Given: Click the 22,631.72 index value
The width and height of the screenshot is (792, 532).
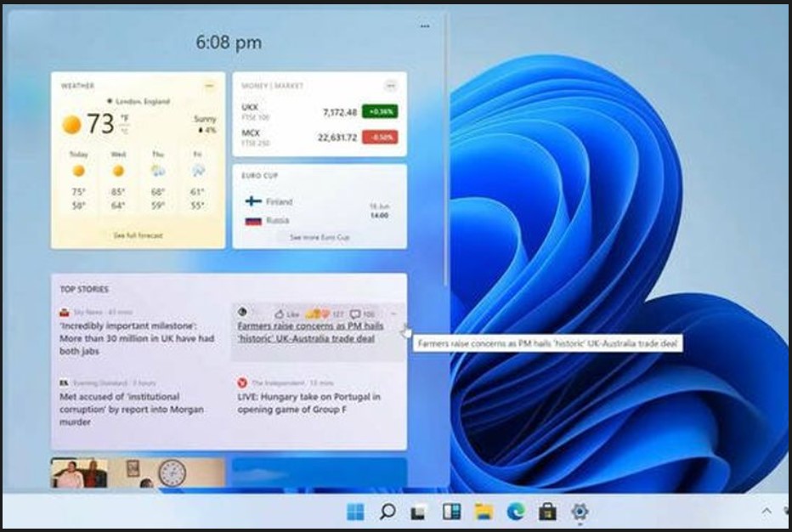Looking at the screenshot, I should [337, 138].
